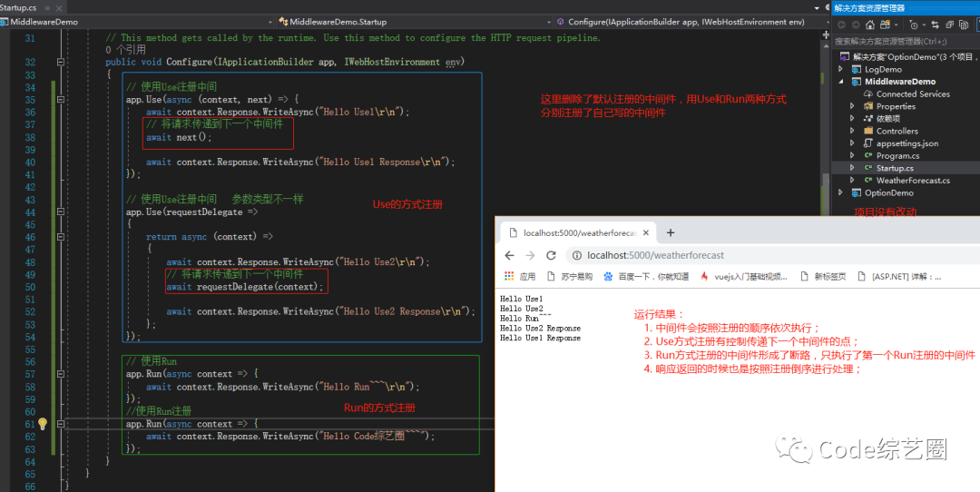Click Collapse All in Solution Explorer

949,25
